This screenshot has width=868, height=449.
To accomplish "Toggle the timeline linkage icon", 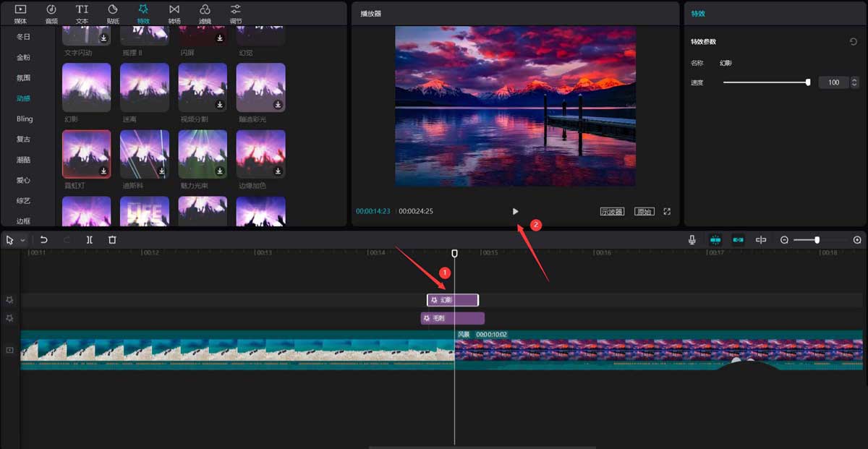I will click(x=738, y=240).
